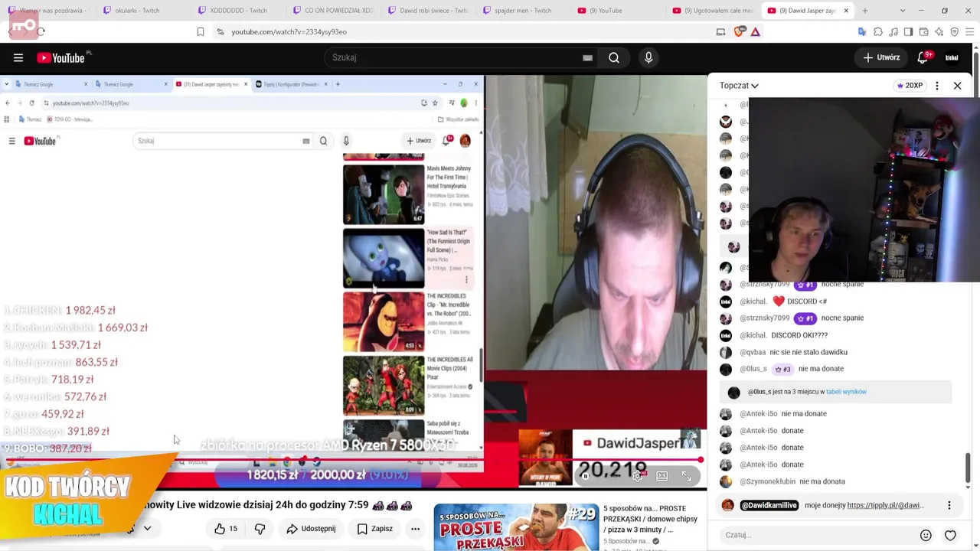Toggle Brave Shields for this site

[739, 31]
